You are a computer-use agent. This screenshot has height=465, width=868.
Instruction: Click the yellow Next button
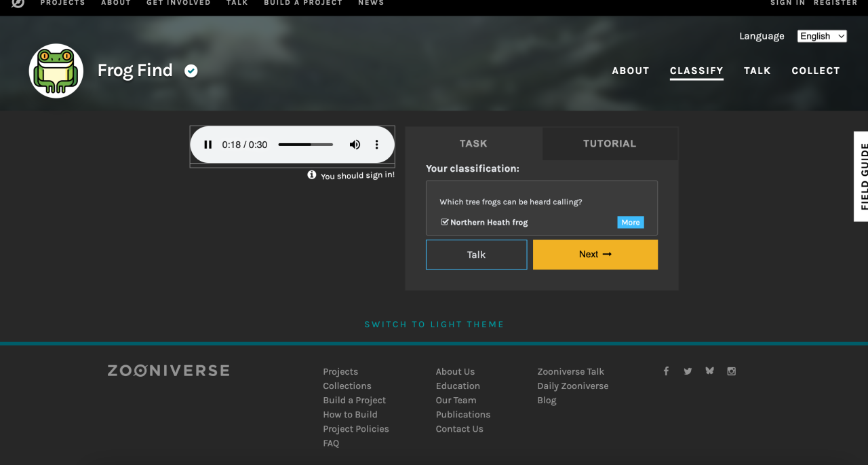595,255
